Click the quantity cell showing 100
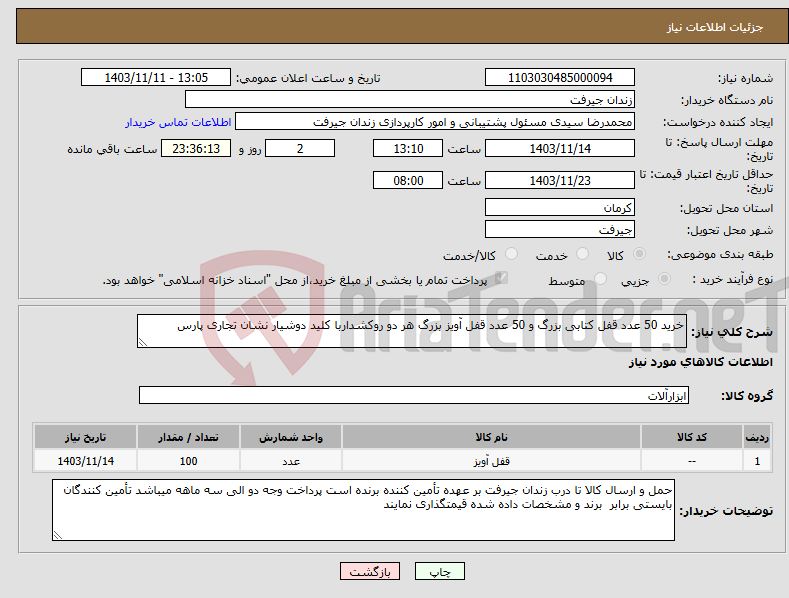The image size is (789, 598). 188,461
